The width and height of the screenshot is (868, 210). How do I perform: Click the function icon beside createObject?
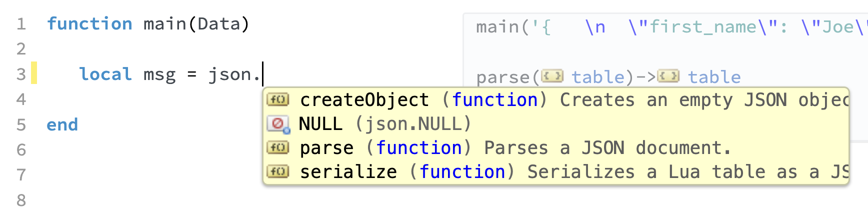tap(277, 99)
